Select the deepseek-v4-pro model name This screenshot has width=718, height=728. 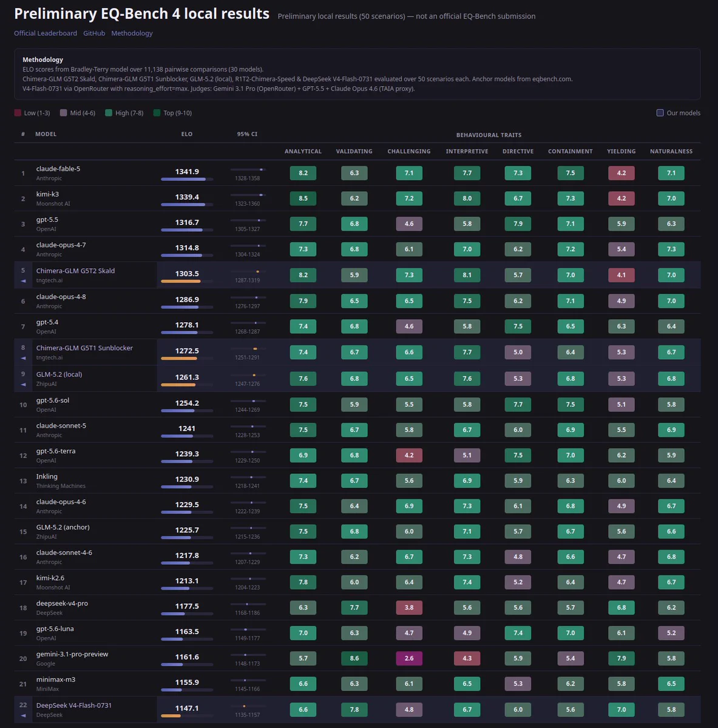62,604
